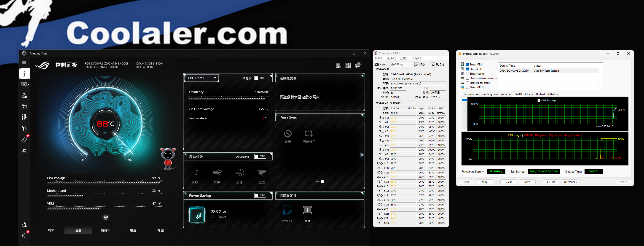Enable Stress local disks checkbox
644x246 pixels.
click(467, 83)
